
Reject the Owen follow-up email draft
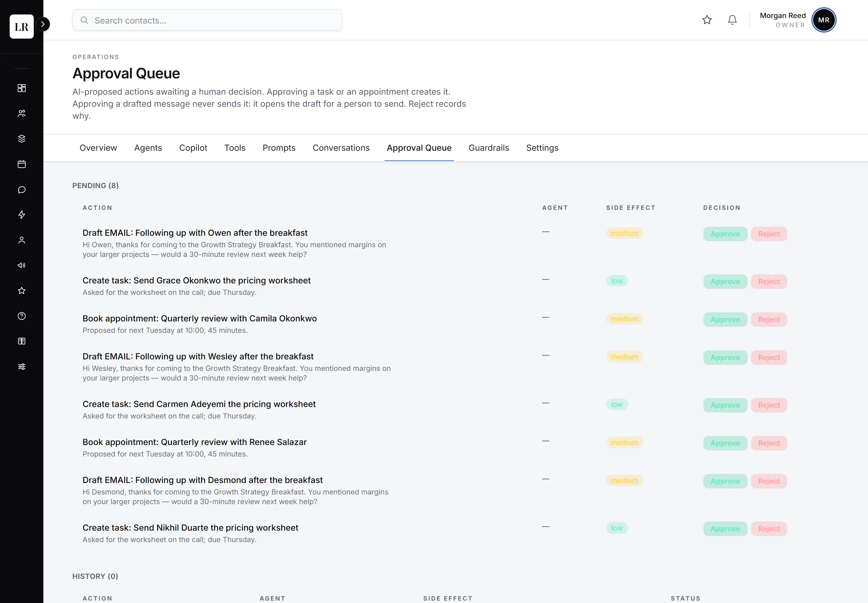click(x=769, y=234)
